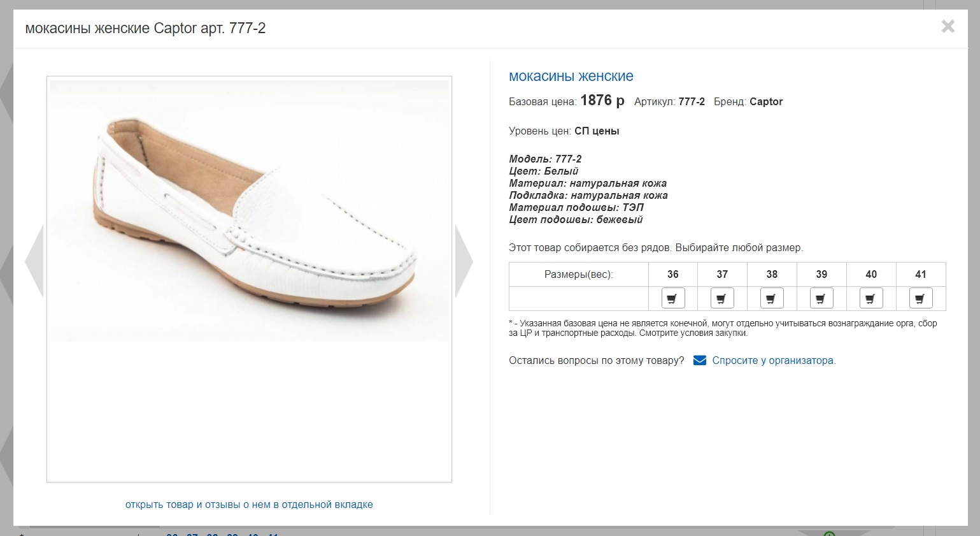Click the white moccasin product photo
Screen dimensions: 980x536
tap(249, 210)
